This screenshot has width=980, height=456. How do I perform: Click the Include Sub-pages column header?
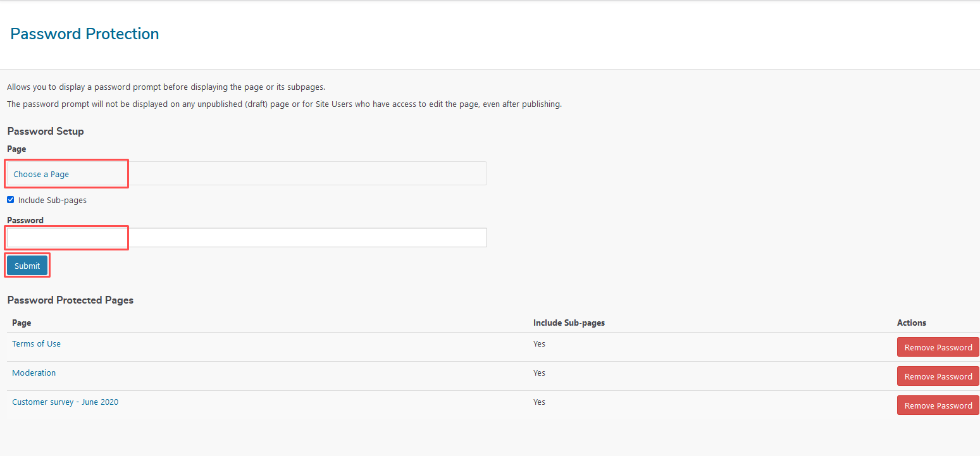(569, 323)
